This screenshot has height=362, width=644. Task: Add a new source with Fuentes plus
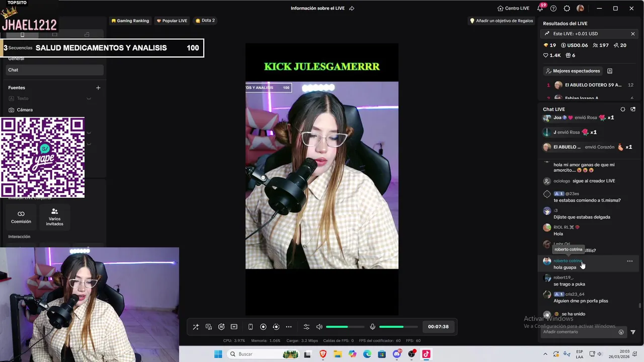click(98, 87)
